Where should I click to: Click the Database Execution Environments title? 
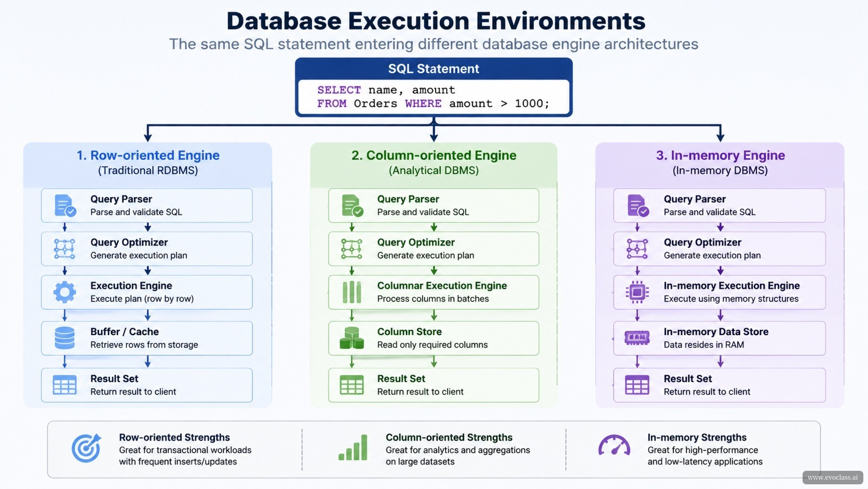tap(436, 21)
